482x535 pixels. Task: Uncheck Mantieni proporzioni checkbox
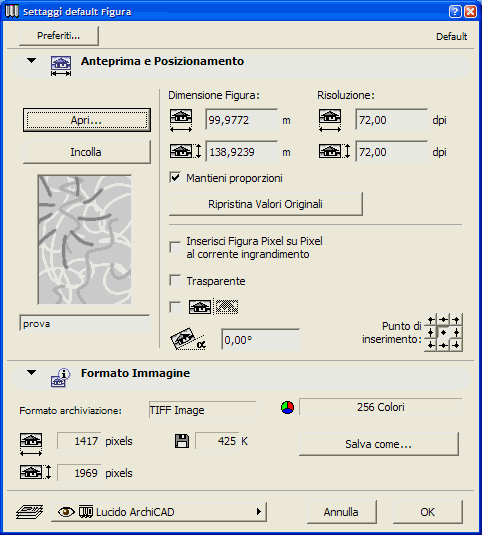point(175,177)
